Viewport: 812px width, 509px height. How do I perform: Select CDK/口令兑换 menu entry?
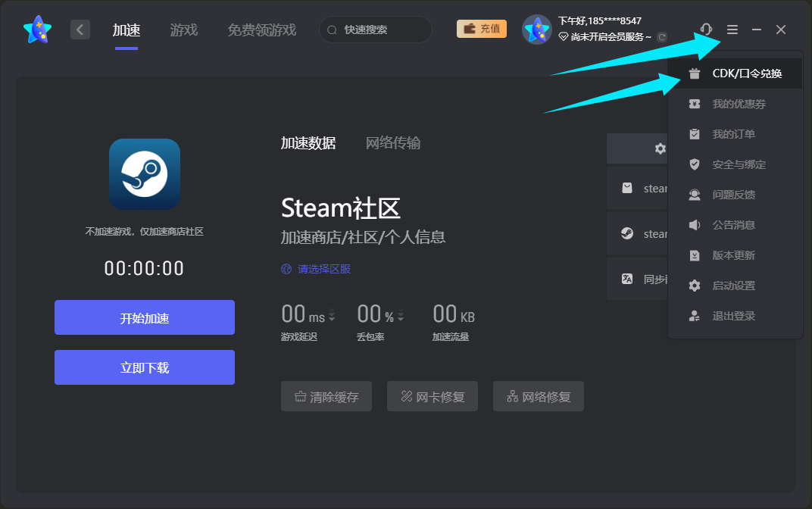click(x=735, y=73)
